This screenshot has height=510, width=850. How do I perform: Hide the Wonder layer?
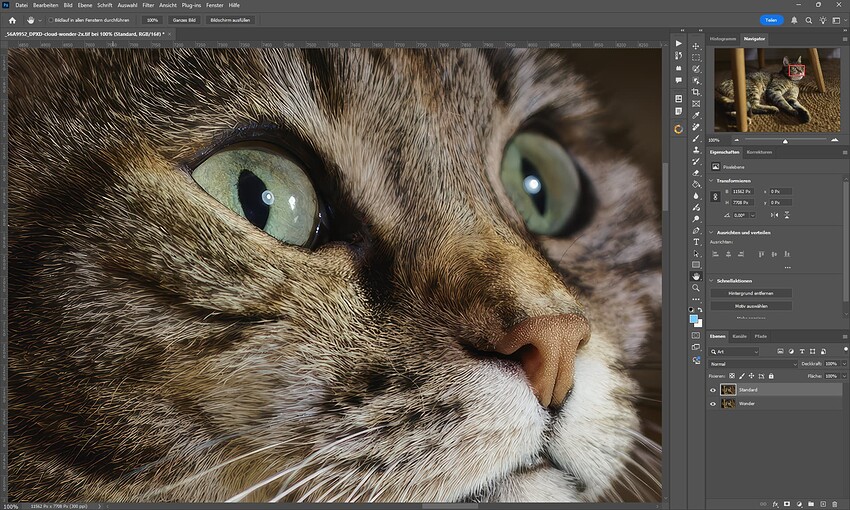pyautogui.click(x=713, y=404)
